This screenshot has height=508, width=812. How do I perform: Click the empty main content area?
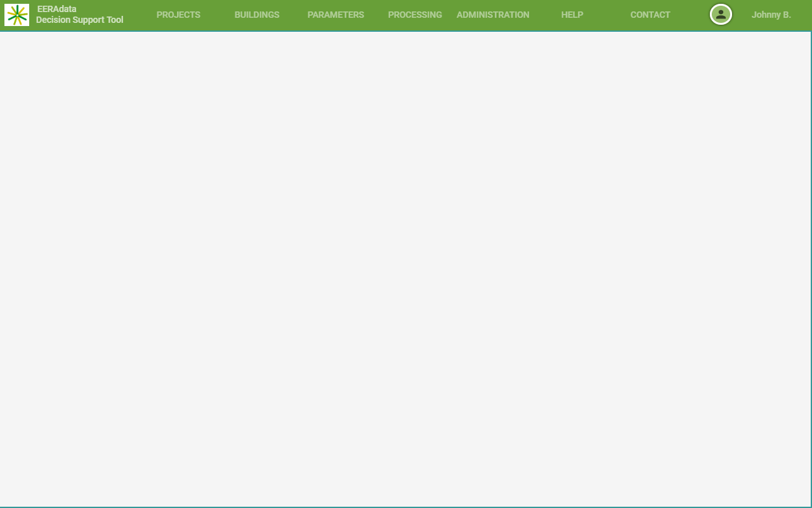tap(406, 267)
